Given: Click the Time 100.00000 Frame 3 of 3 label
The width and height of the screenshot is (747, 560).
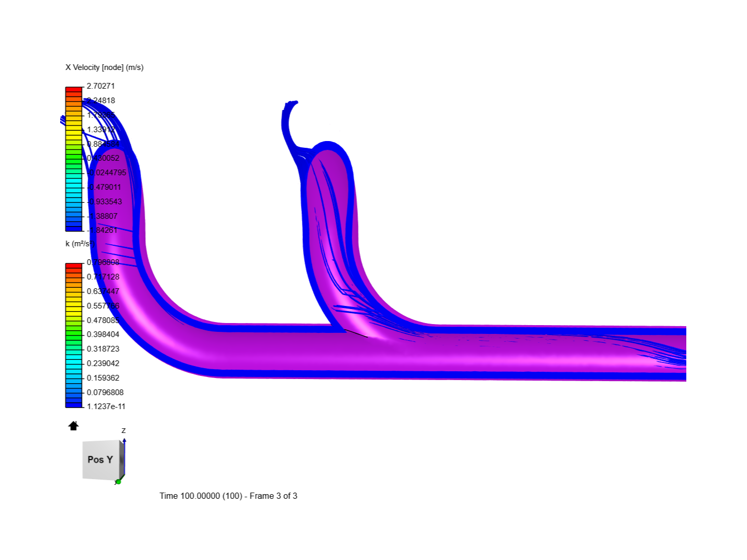Looking at the screenshot, I should pyautogui.click(x=228, y=496).
